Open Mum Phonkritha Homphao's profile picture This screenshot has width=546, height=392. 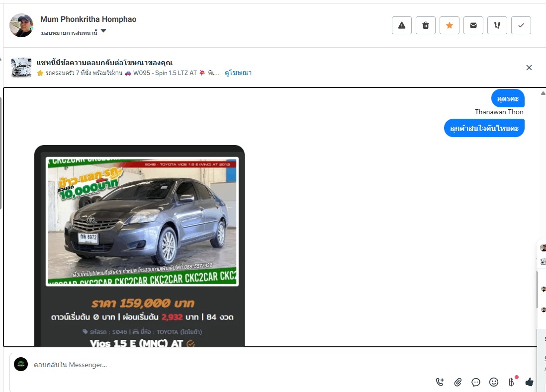coord(21,25)
